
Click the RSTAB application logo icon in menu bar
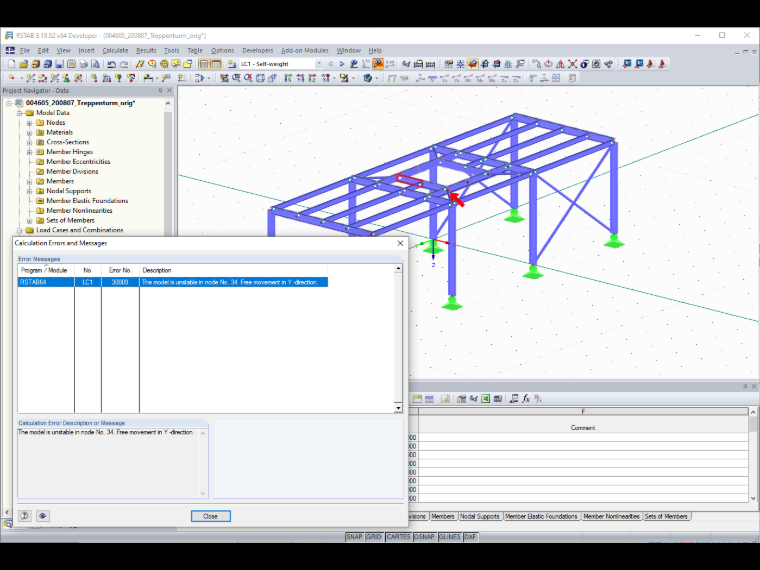click(10, 50)
